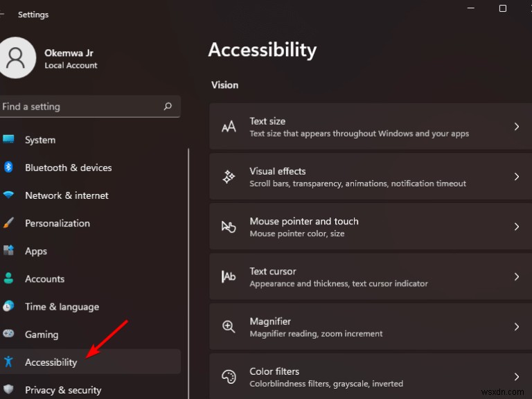Click 'Appearance and thickness, text cursor indicator' text
The image size is (532, 399).
(x=339, y=283)
